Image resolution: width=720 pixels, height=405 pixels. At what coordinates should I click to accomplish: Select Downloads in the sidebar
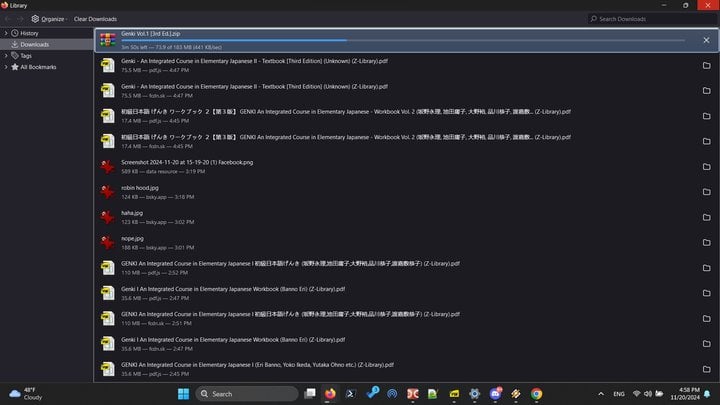(x=34, y=45)
